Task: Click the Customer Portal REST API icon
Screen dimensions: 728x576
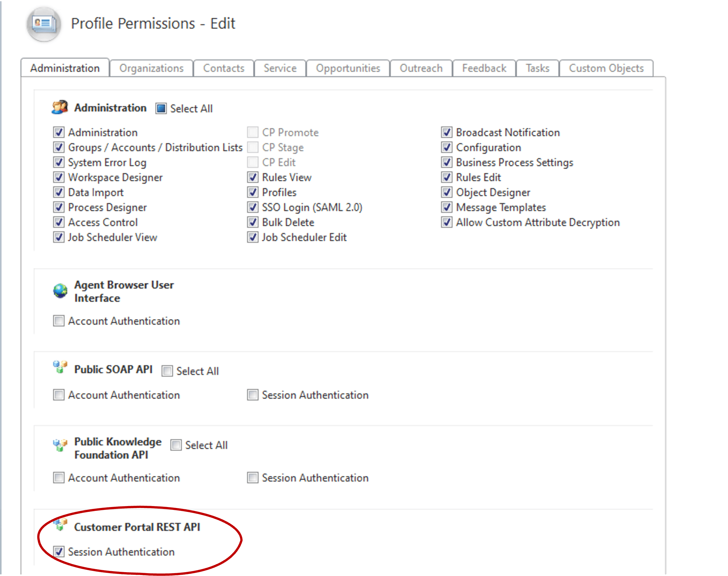Action: coord(60,525)
